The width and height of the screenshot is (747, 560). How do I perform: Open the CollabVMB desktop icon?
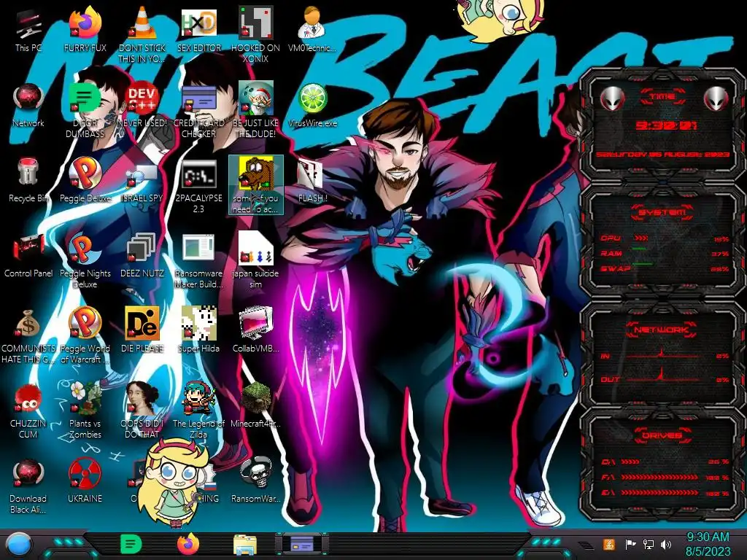tap(255, 330)
